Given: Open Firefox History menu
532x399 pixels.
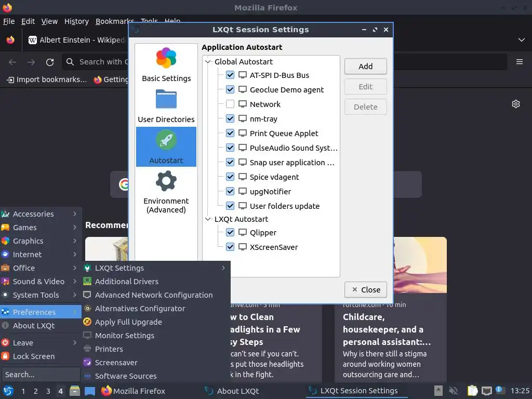Looking at the screenshot, I should point(77,21).
